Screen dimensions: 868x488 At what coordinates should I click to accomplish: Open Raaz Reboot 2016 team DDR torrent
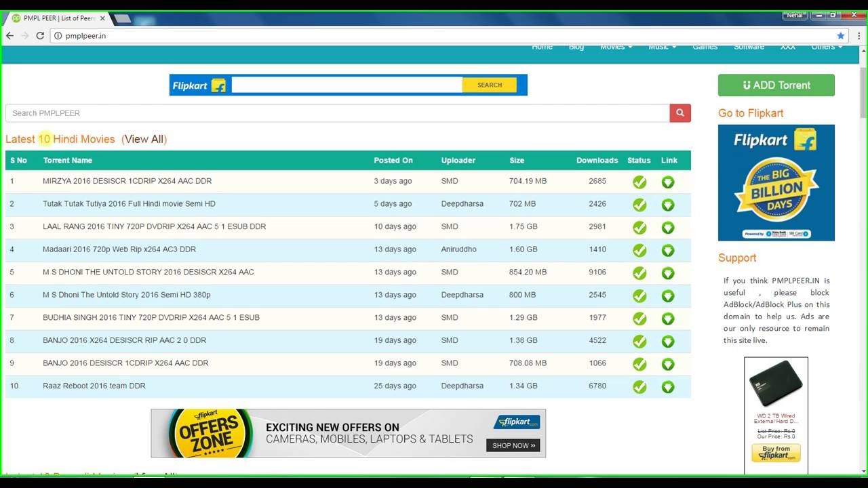(x=94, y=386)
